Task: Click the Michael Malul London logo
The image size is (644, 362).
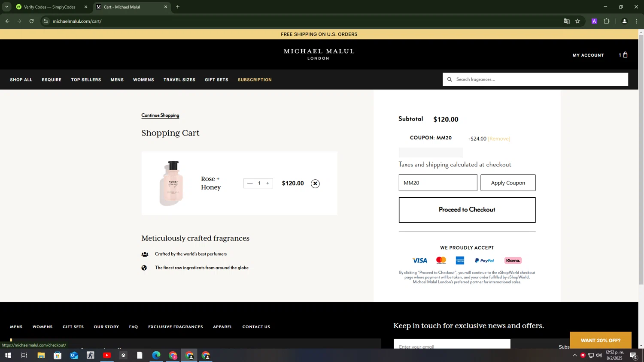Action: [x=319, y=54]
